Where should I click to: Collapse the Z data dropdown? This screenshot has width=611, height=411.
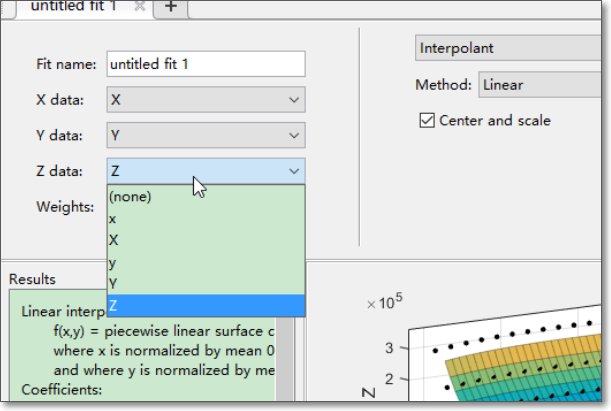click(x=293, y=172)
